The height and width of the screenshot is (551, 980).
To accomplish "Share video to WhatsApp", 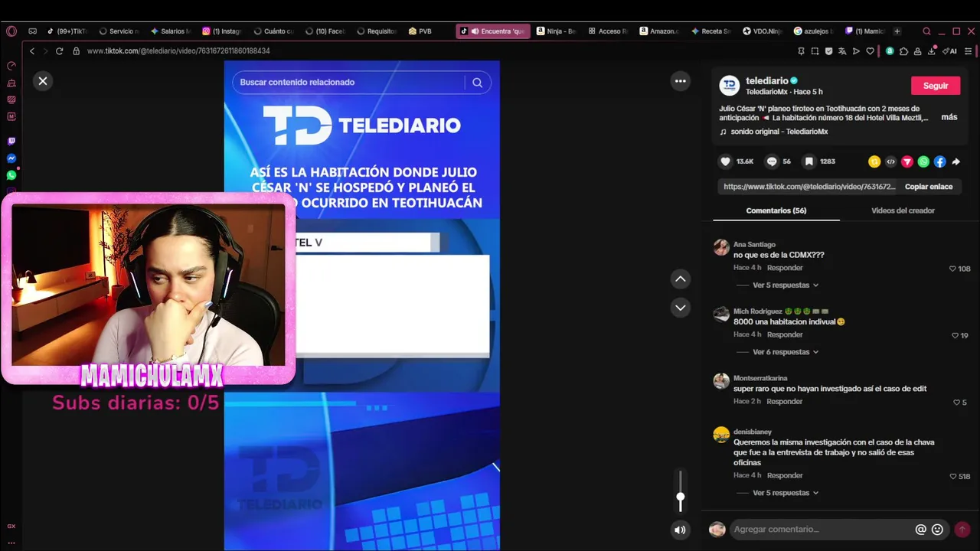I will coord(923,161).
